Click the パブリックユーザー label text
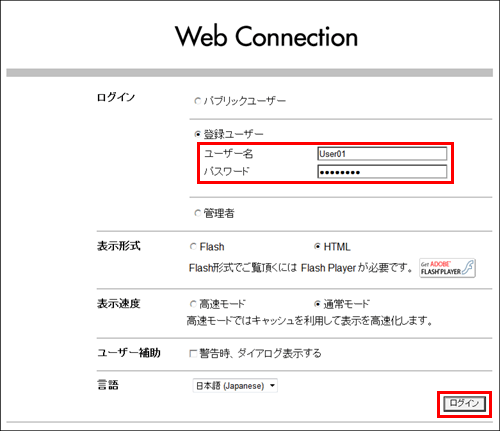The image size is (500, 431). pyautogui.click(x=245, y=101)
